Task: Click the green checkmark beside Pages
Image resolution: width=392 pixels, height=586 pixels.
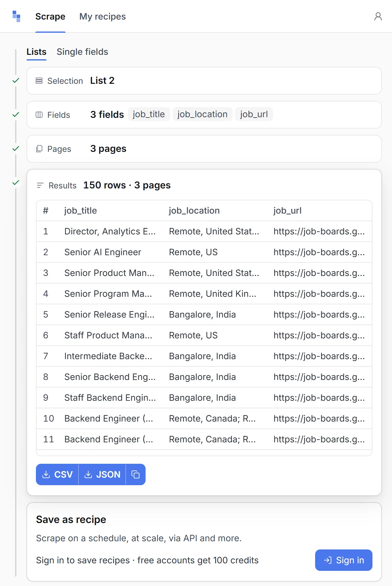Action: coord(16,148)
